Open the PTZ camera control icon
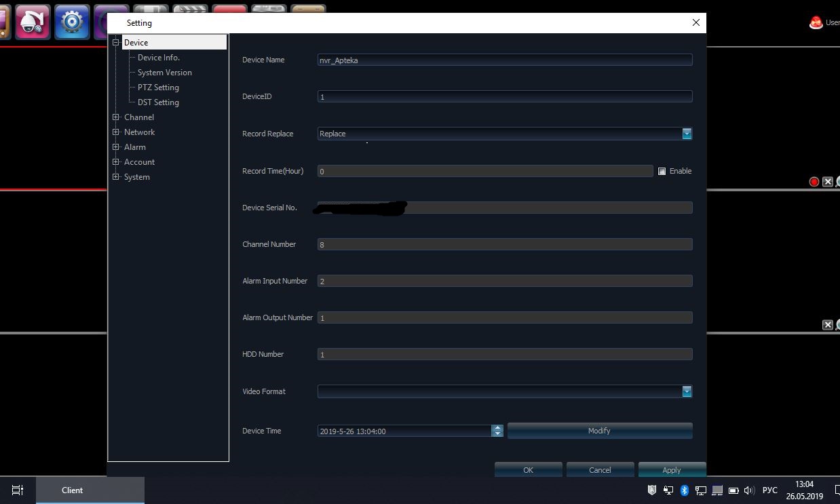 pyautogui.click(x=32, y=22)
